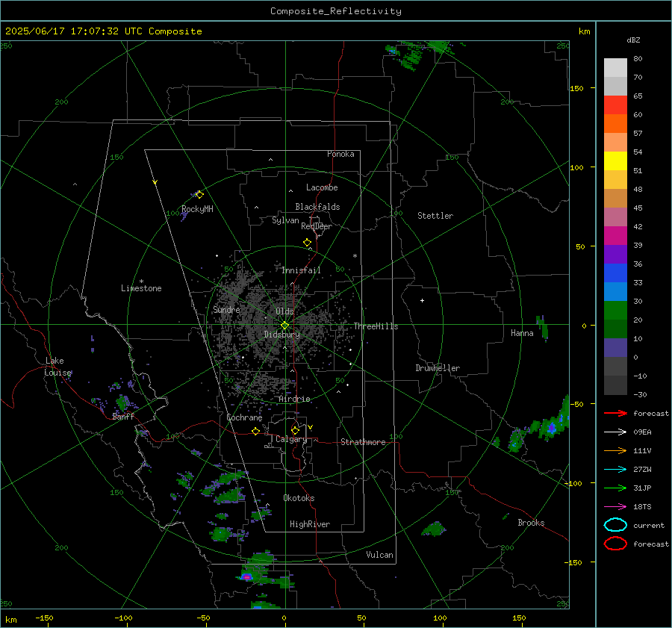The height and width of the screenshot is (628, 672).
Task: Click the magenta 18TS arrow icon
Action: tap(615, 507)
